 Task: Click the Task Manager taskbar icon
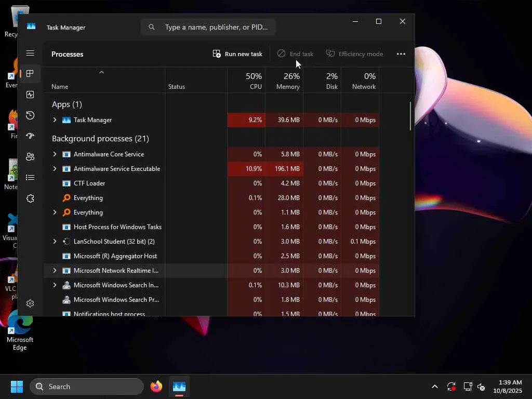pyautogui.click(x=179, y=387)
